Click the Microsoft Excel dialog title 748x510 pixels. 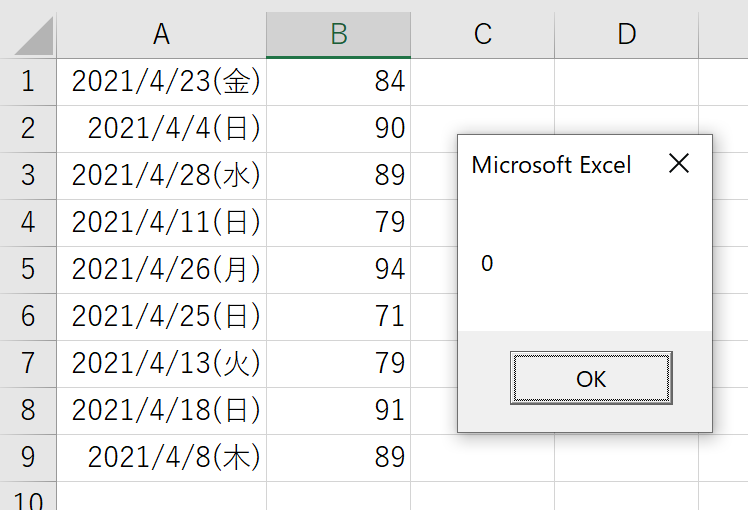(x=551, y=165)
